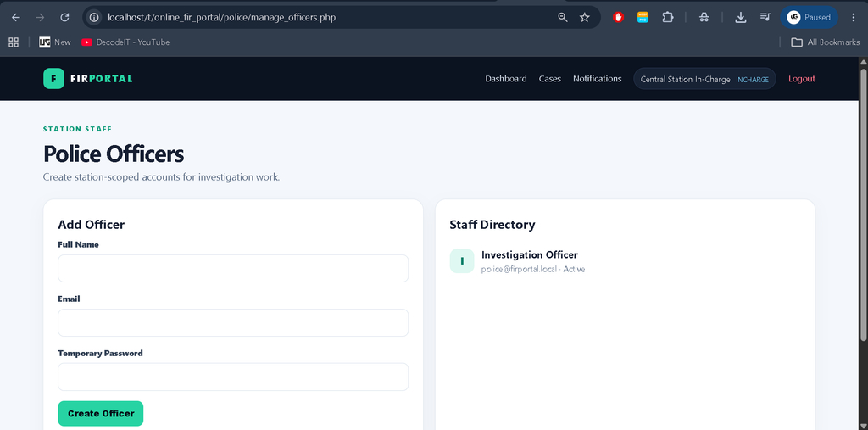Open the red hand extension icon
The image size is (868, 430).
click(x=618, y=17)
